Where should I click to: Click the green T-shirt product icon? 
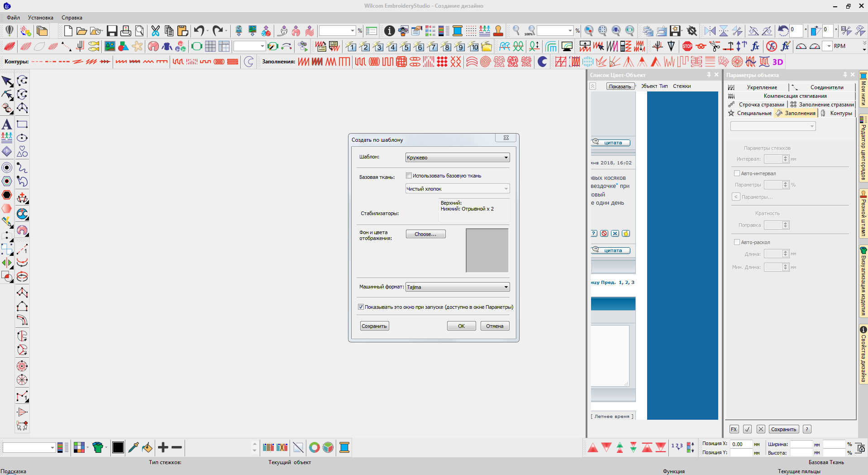[97, 447]
